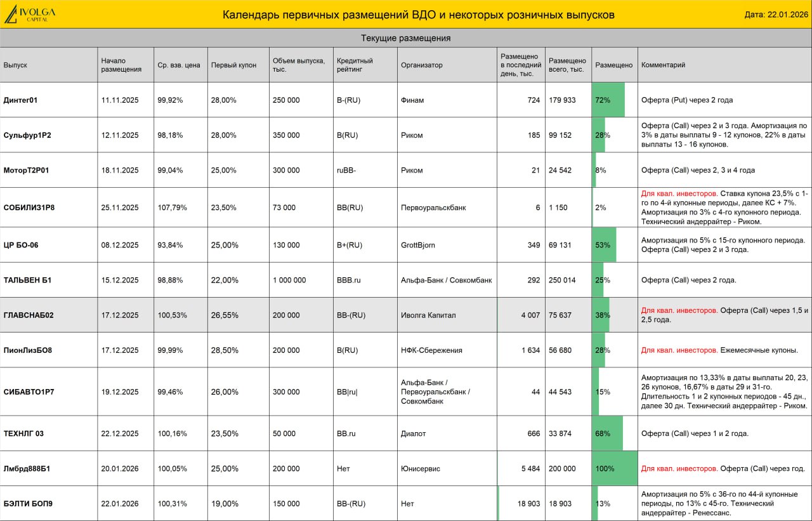This screenshot has height=521, width=812.
Task: Click the comment "Ежемесячные купоны" for ПионЛизБО8
Action: point(759,350)
